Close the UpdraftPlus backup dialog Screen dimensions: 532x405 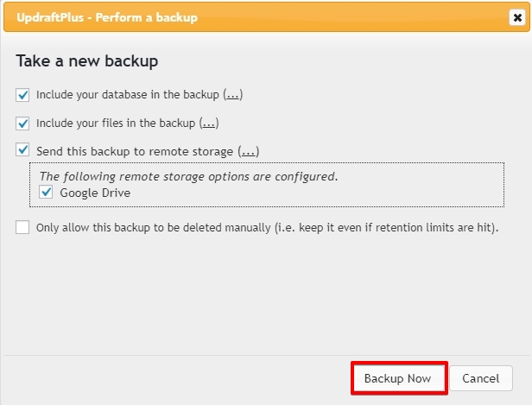click(517, 17)
